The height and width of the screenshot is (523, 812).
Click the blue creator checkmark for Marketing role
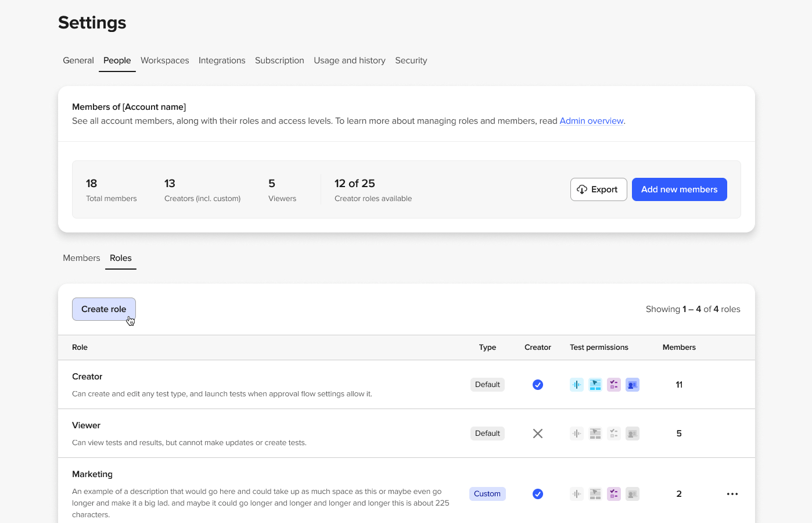(538, 494)
